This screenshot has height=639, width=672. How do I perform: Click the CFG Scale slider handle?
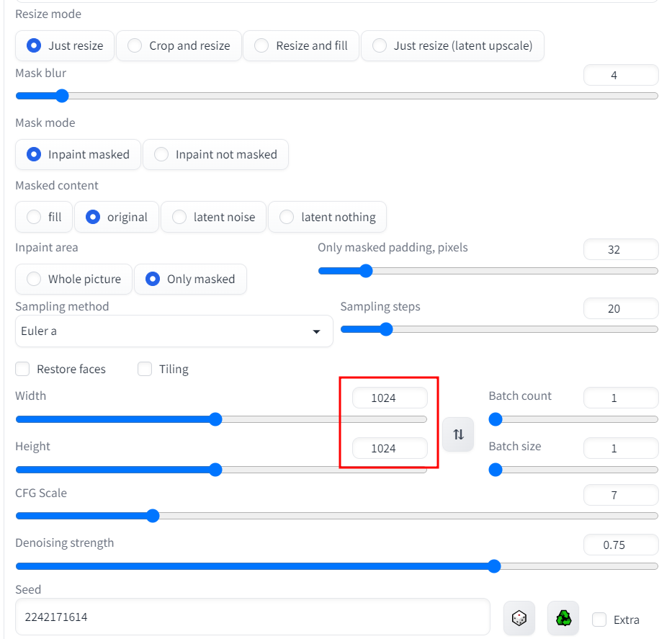(x=153, y=516)
